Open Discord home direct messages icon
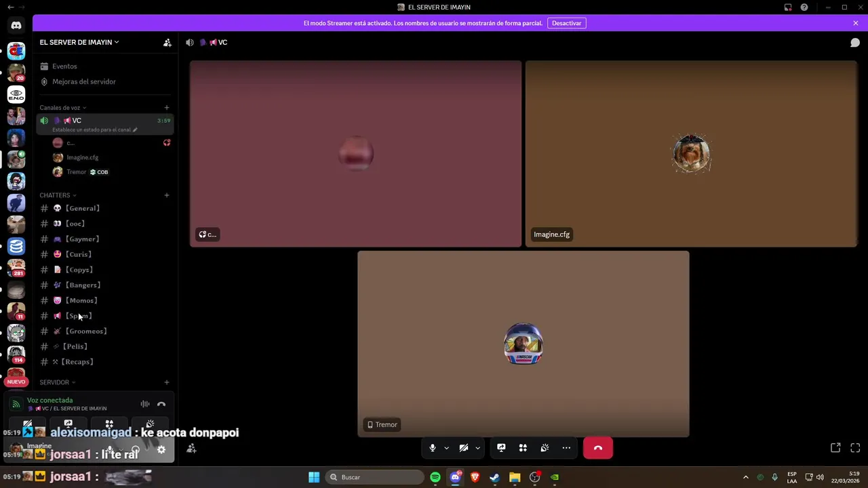Viewport: 868px width, 488px height. point(16,25)
